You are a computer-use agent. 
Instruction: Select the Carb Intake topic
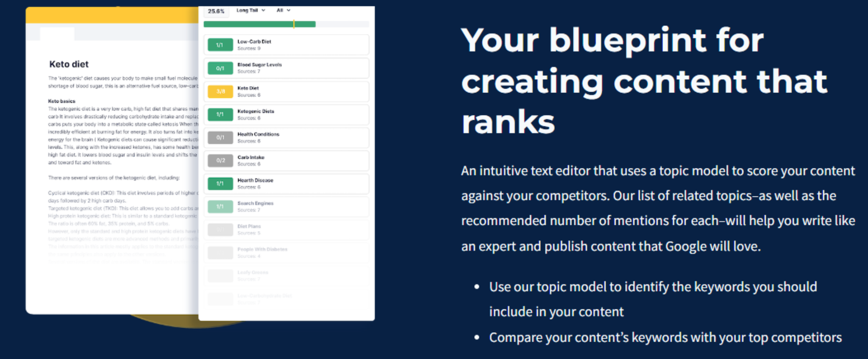pyautogui.click(x=287, y=160)
